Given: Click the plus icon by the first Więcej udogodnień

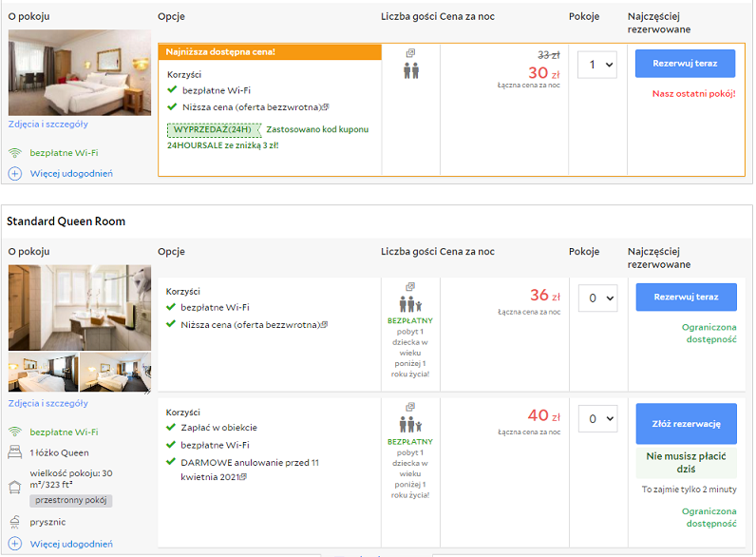Looking at the screenshot, I should [x=15, y=174].
